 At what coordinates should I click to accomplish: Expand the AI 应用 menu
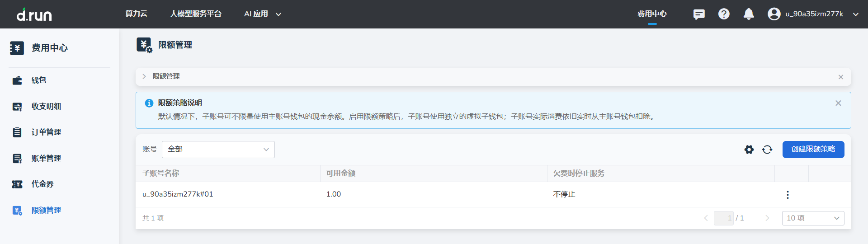pos(263,14)
